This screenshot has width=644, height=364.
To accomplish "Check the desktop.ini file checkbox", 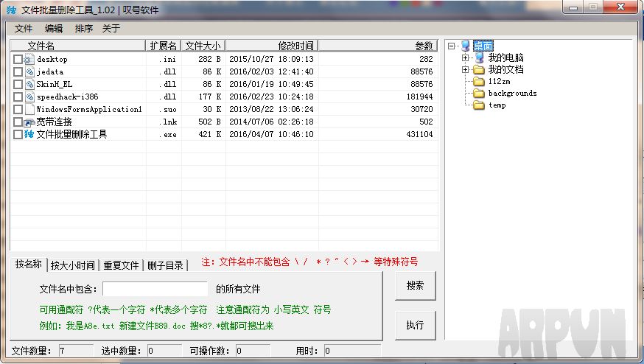I will [18, 59].
